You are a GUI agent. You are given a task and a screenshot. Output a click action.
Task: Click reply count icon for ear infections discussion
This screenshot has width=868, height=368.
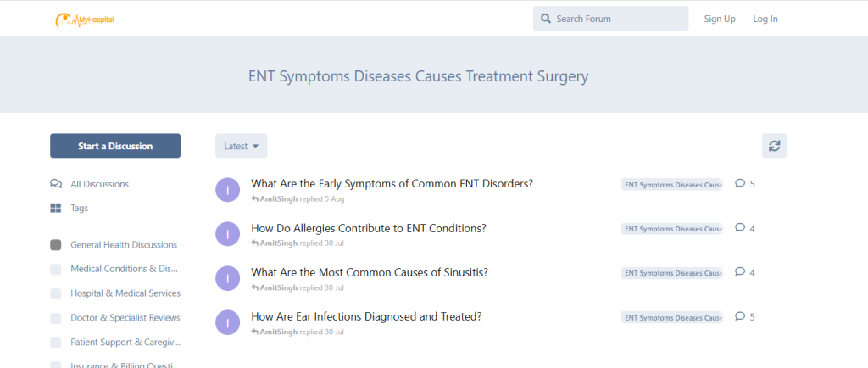(x=740, y=316)
